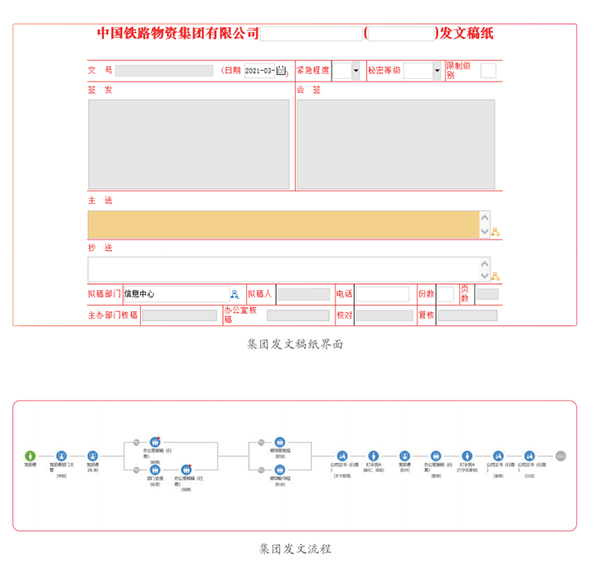
Task: Click the highlighted 主送 text area
Action: tap(284, 225)
